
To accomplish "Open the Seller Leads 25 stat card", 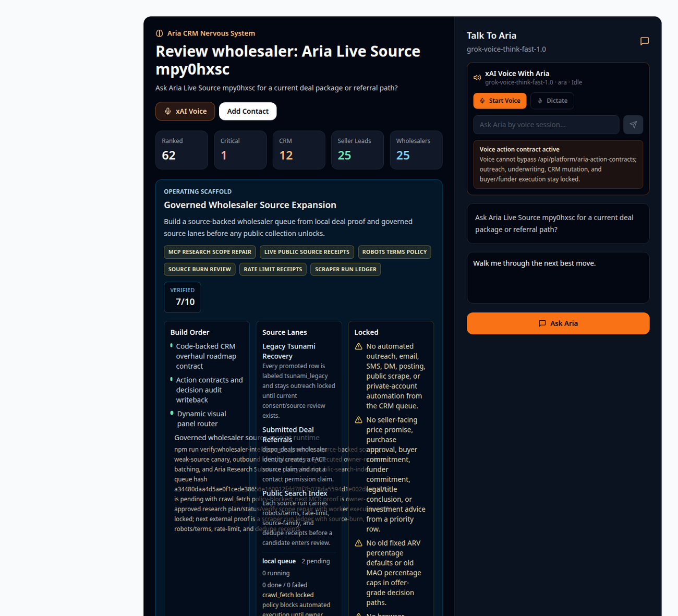I will [357, 150].
